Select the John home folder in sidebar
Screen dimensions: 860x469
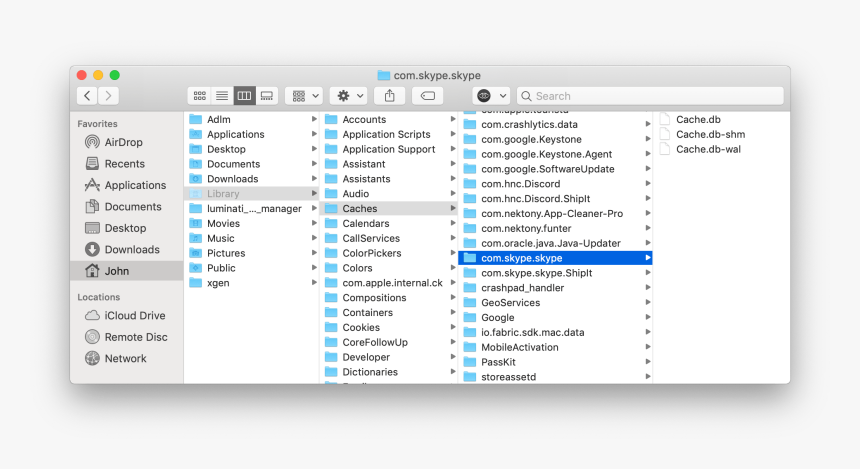(127, 271)
